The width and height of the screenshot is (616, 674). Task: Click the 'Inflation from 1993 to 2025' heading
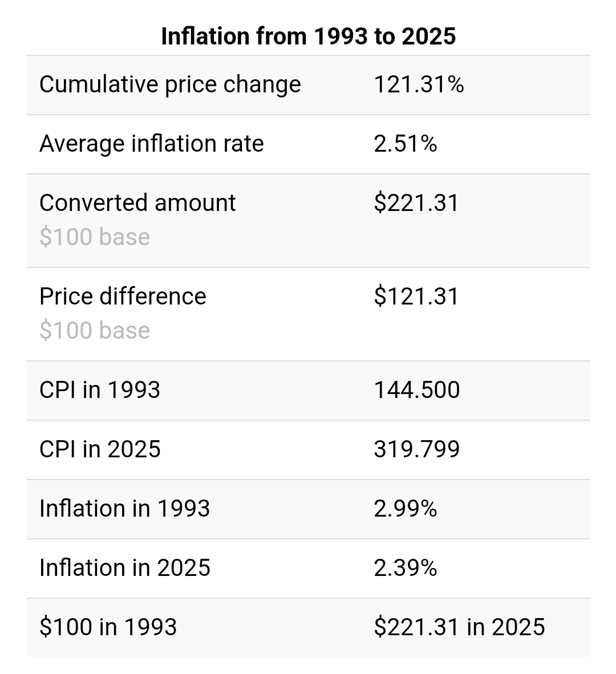308,36
